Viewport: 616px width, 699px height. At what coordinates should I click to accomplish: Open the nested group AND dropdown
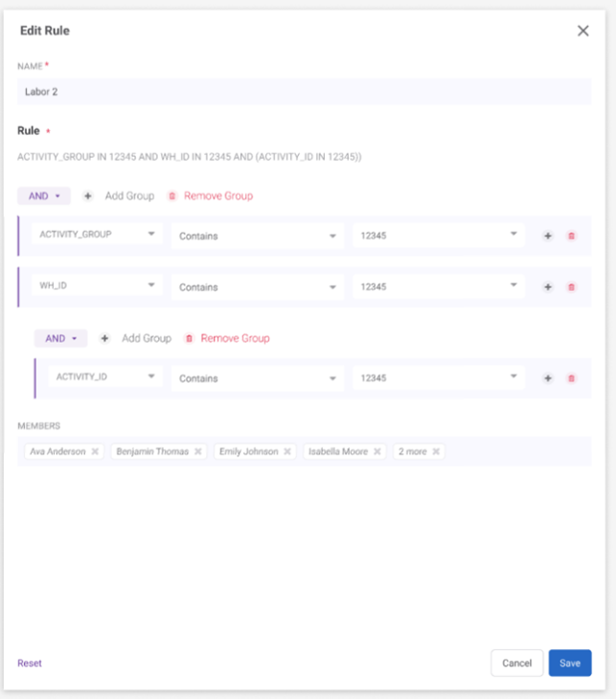coord(60,338)
